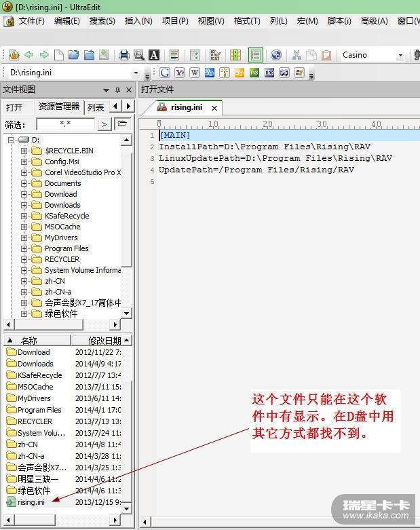Click the save file toolbar icon
The image size is (420, 530).
(104, 55)
